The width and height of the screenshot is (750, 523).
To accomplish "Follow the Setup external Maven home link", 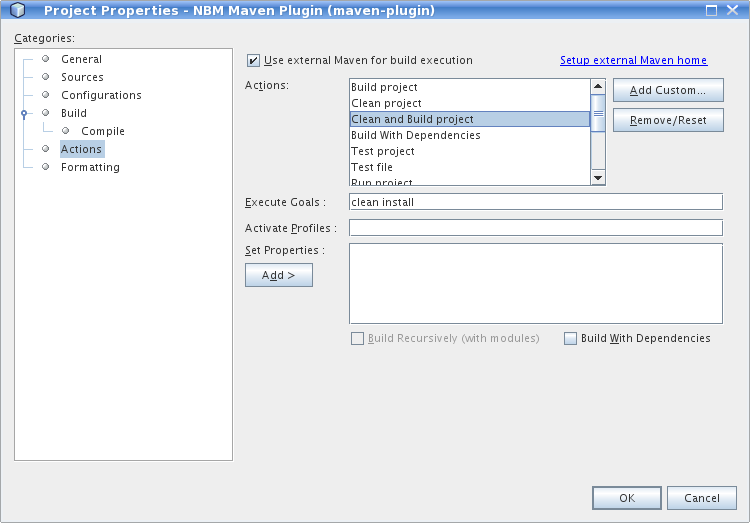I will click(633, 60).
